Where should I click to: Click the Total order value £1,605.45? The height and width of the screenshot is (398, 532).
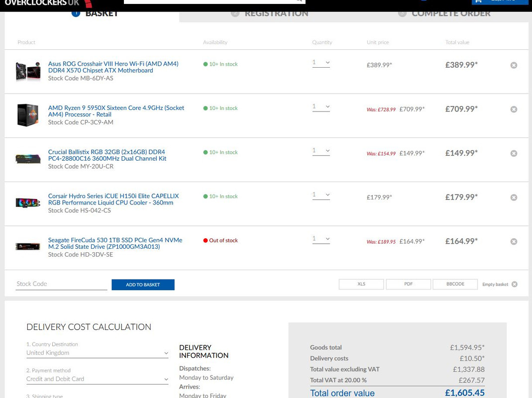point(465,393)
